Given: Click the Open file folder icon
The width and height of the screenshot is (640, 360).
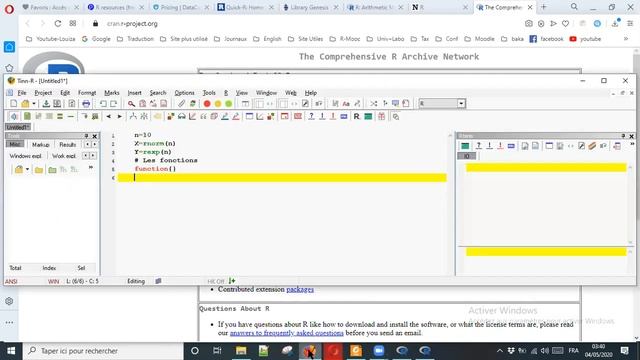Looking at the screenshot, I should [x=25, y=104].
